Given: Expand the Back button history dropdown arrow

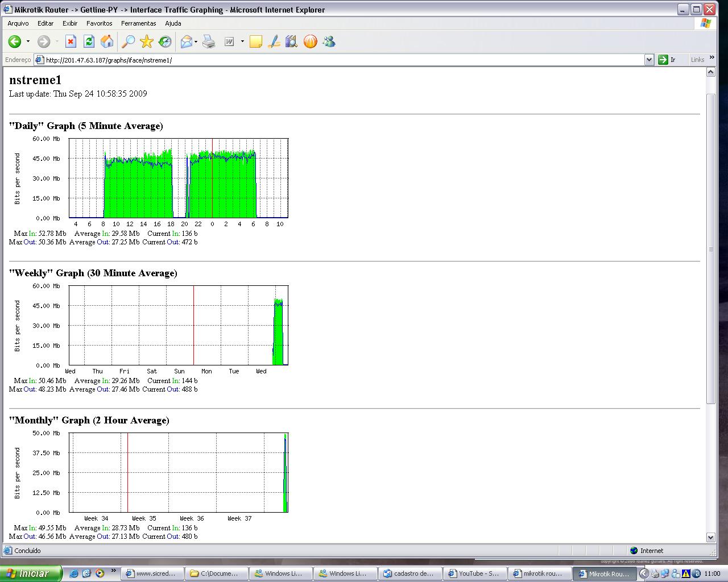Looking at the screenshot, I should pyautogui.click(x=28, y=41).
